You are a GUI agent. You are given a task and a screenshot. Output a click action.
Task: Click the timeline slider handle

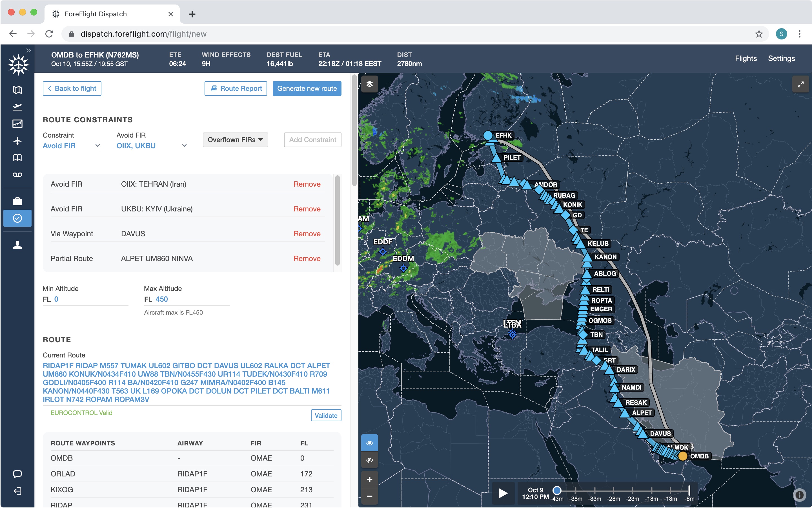(557, 490)
